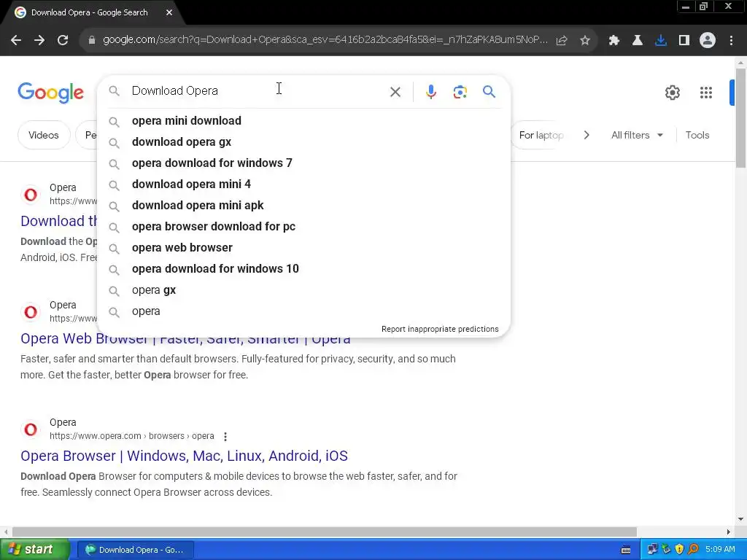Choose the plain 'opera' suggestion
This screenshot has width=747, height=560.
[303, 311]
